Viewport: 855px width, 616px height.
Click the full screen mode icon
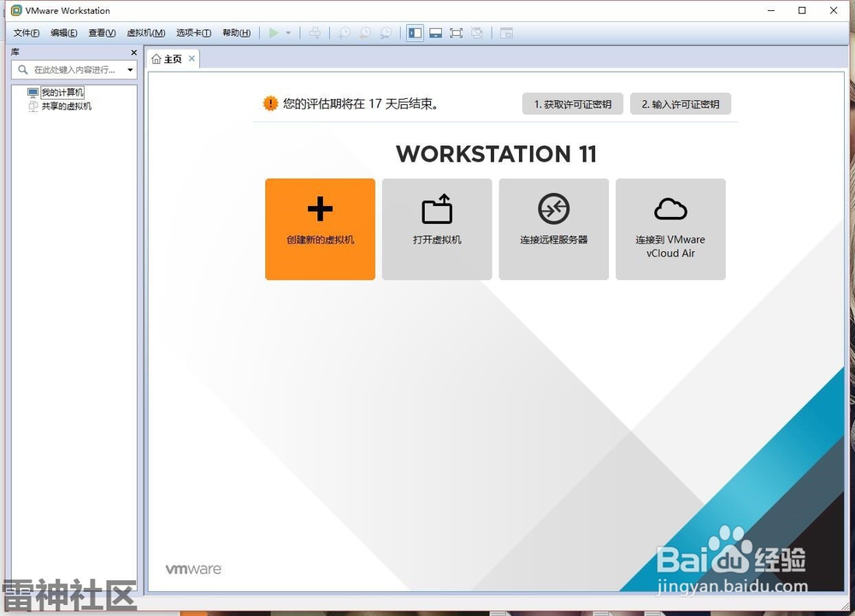tap(457, 33)
